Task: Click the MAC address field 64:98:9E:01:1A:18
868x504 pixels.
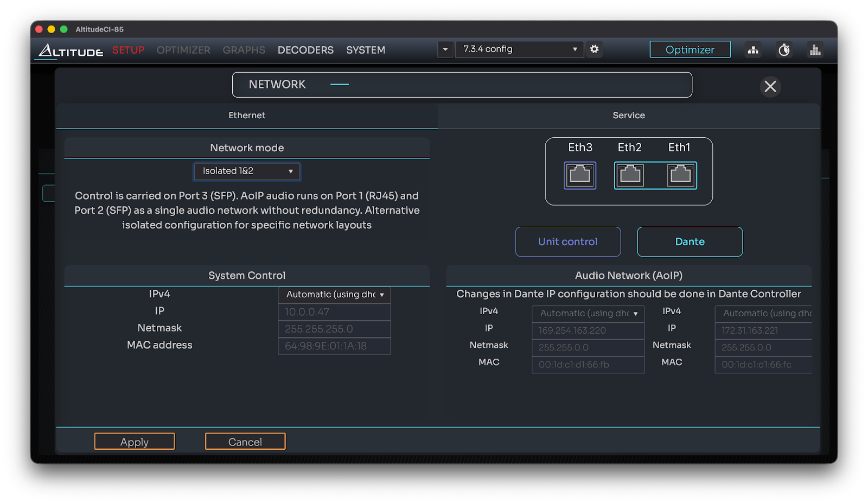Action: click(334, 346)
